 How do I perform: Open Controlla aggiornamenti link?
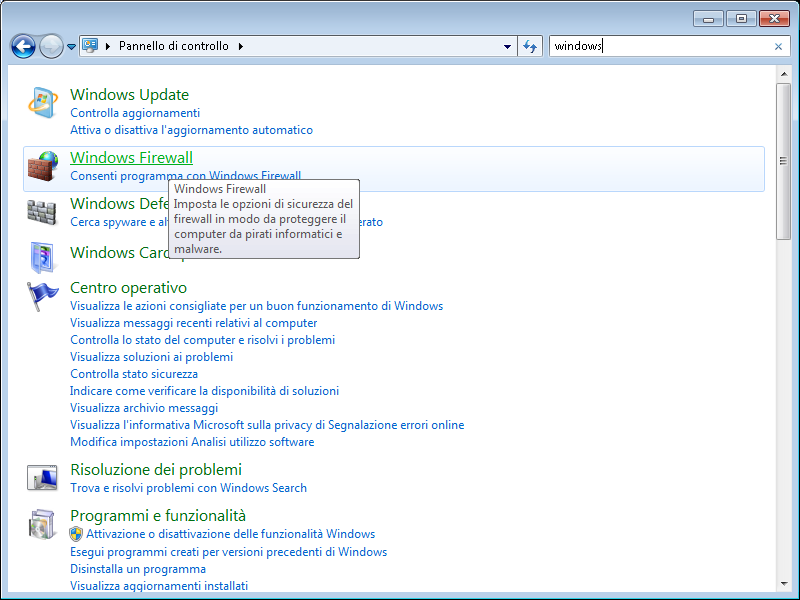click(x=135, y=113)
